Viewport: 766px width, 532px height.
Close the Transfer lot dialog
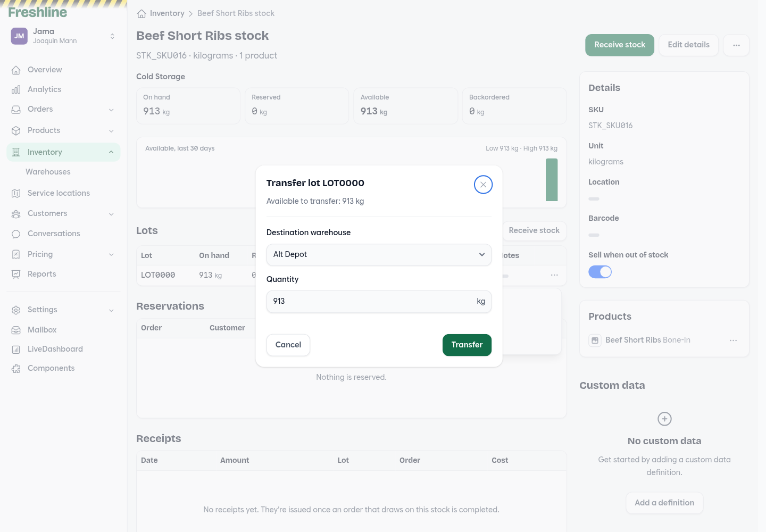pos(483,185)
